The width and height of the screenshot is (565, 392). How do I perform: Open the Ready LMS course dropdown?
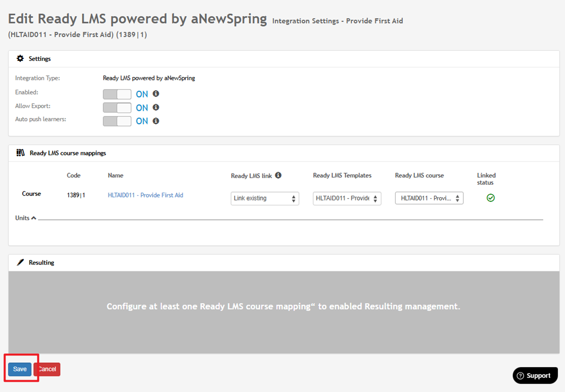point(429,198)
